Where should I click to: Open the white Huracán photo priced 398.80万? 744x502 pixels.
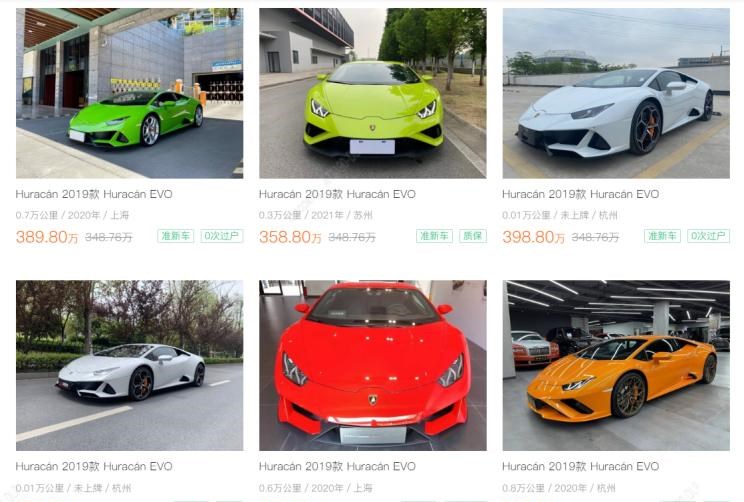click(616, 93)
